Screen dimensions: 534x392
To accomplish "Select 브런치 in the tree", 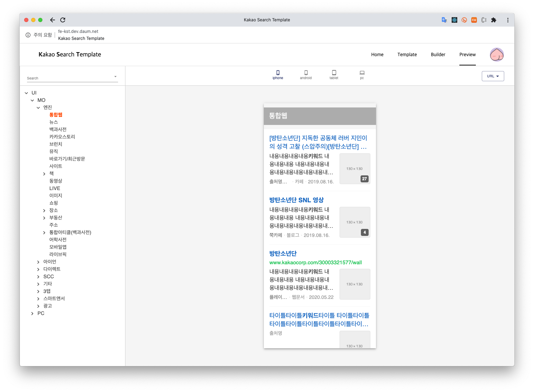I will coord(56,144).
